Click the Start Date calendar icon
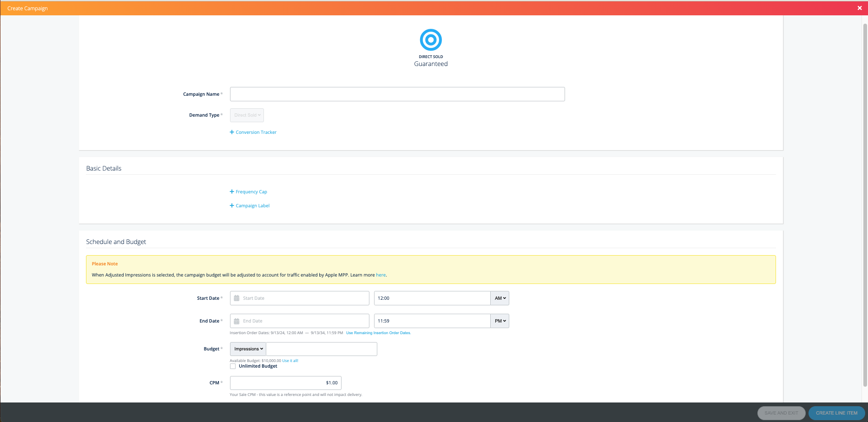This screenshot has height=422, width=868. coord(237,298)
